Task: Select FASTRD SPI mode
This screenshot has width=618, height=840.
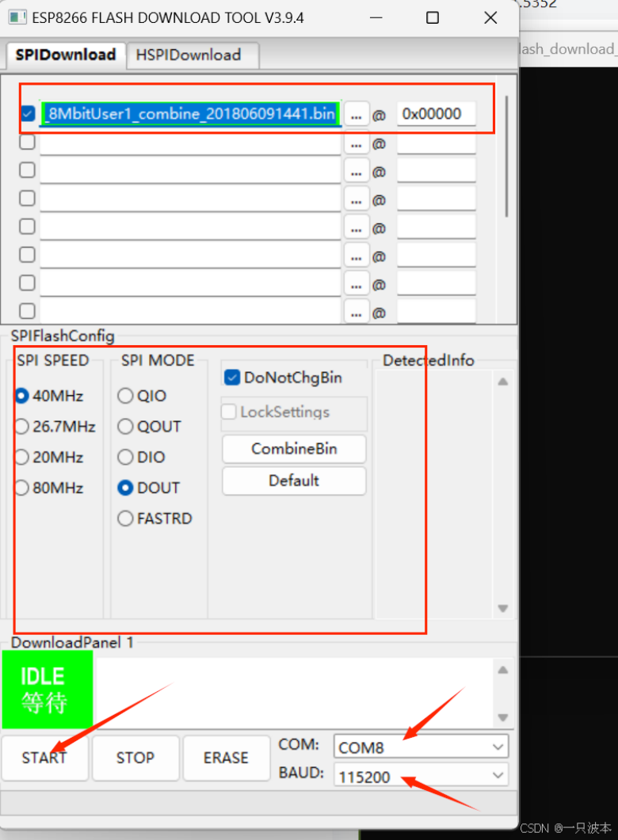Action: coord(155,518)
